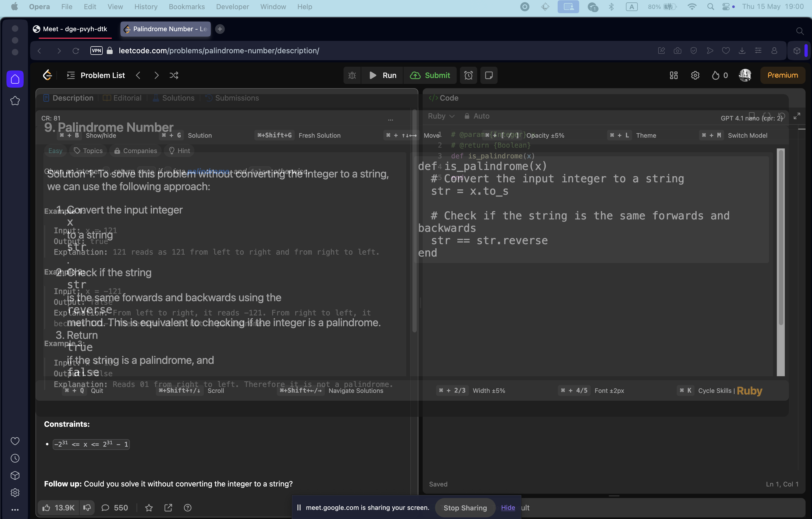
Task: Click Stop Sharing button
Action: (x=465, y=507)
